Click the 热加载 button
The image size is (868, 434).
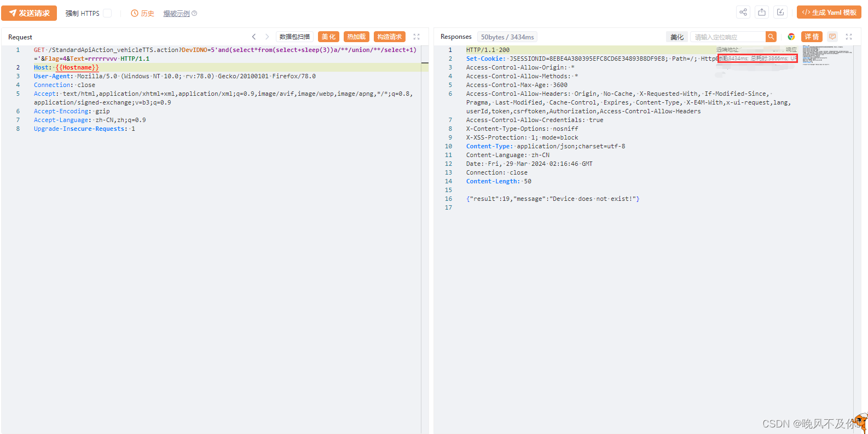(356, 37)
